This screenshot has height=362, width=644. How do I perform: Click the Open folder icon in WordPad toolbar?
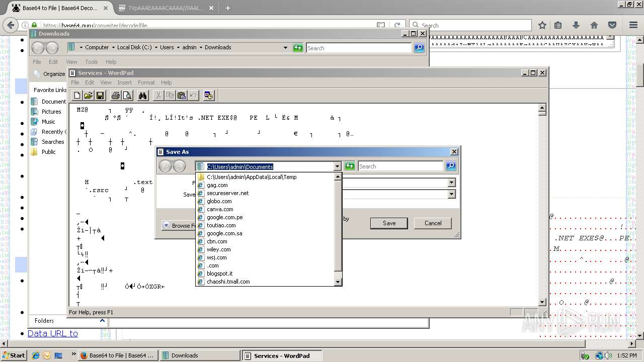click(88, 96)
